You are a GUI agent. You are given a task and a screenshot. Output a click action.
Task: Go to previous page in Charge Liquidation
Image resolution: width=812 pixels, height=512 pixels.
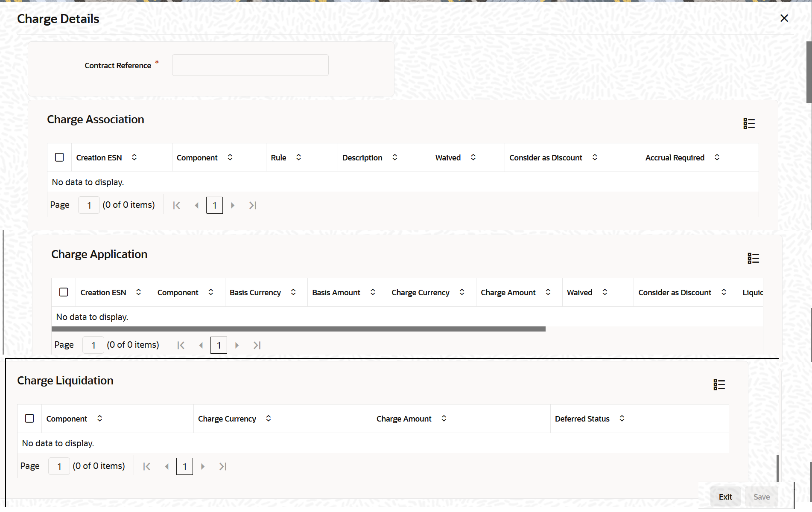(x=166, y=466)
